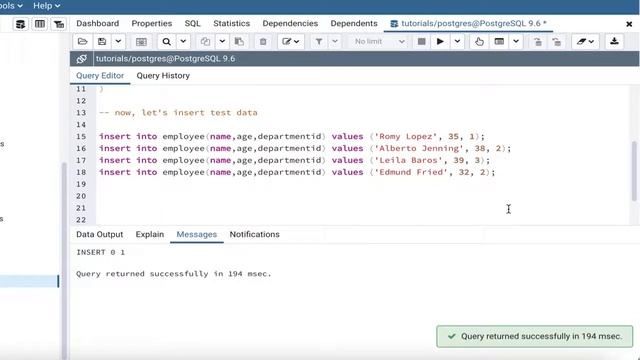The image size is (640, 360).
Task: Click the 'Alberto Jenning' insert statement line
Action: 305,148
